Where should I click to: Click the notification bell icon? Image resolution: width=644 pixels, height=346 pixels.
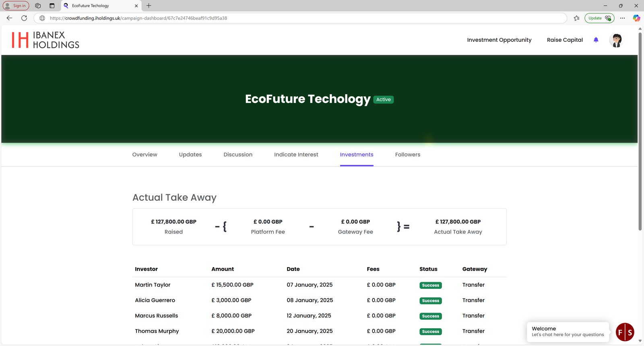tap(596, 40)
